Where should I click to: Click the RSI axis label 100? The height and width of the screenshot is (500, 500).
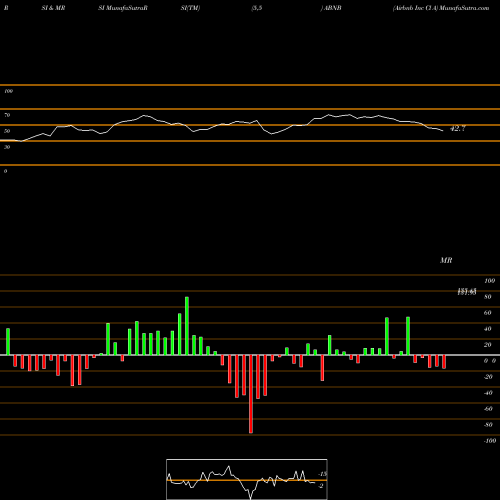[x=8, y=91]
